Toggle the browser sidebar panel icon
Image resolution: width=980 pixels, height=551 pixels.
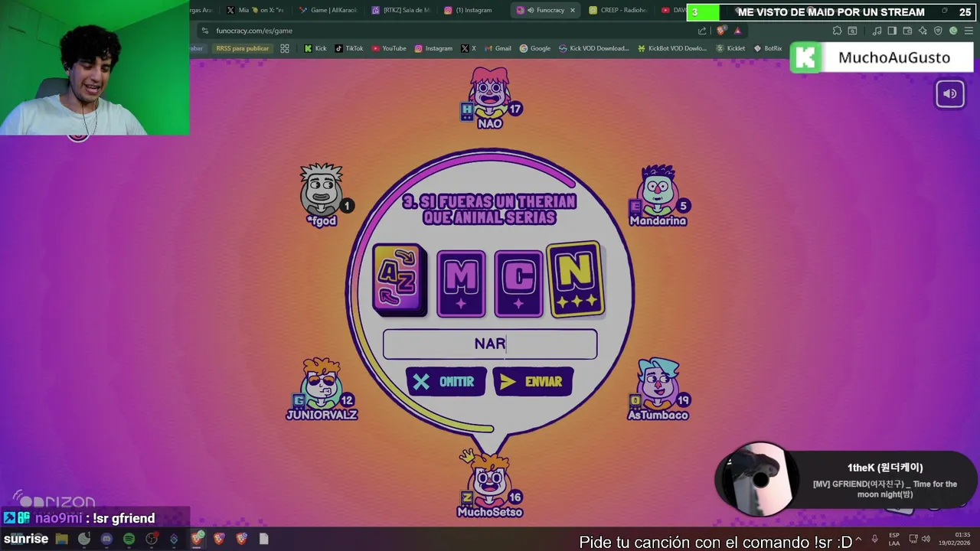pos(892,31)
